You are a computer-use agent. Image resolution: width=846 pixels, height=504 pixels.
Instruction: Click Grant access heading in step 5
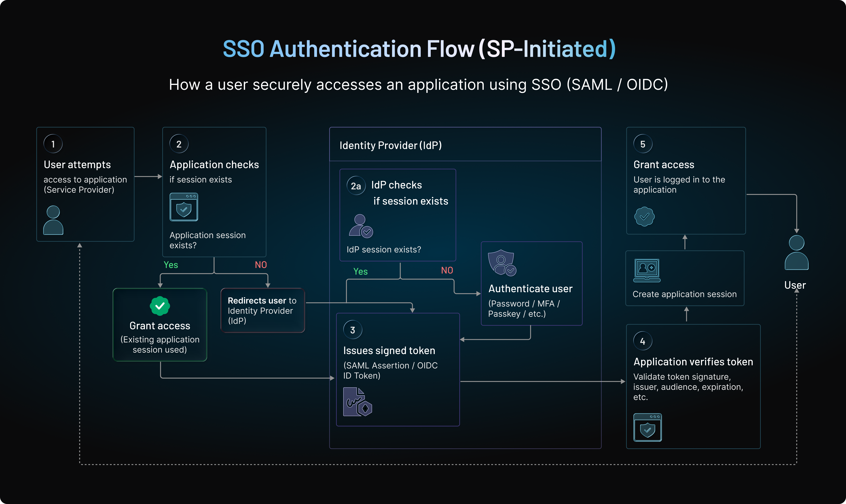tap(664, 164)
